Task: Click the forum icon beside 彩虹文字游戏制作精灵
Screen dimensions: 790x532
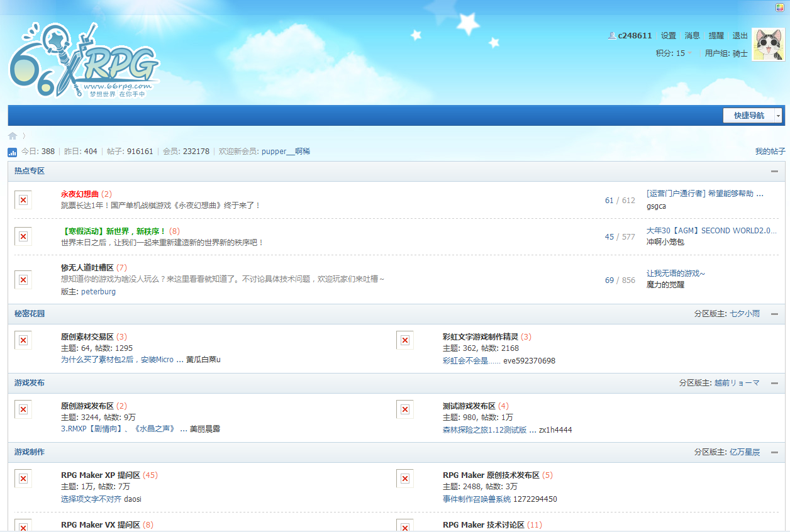Action: pyautogui.click(x=405, y=340)
